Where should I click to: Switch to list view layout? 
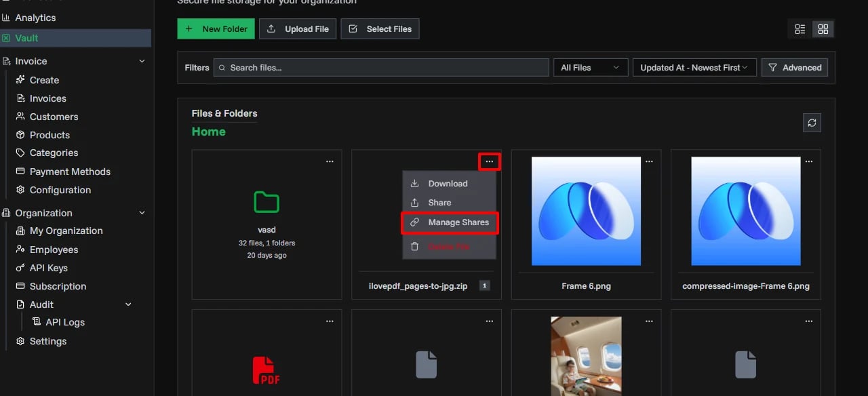800,28
